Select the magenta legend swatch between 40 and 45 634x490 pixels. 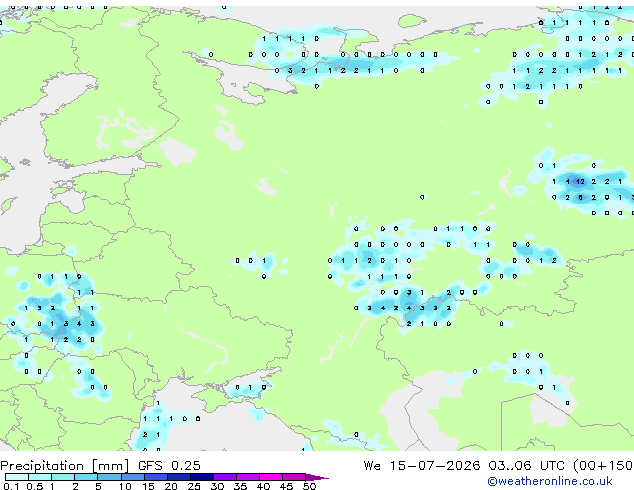[x=271, y=477]
